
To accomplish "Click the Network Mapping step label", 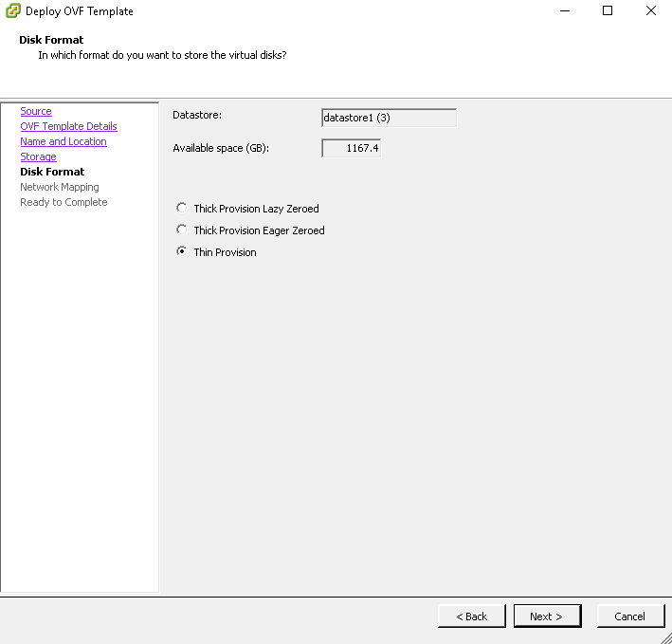I will 60,187.
